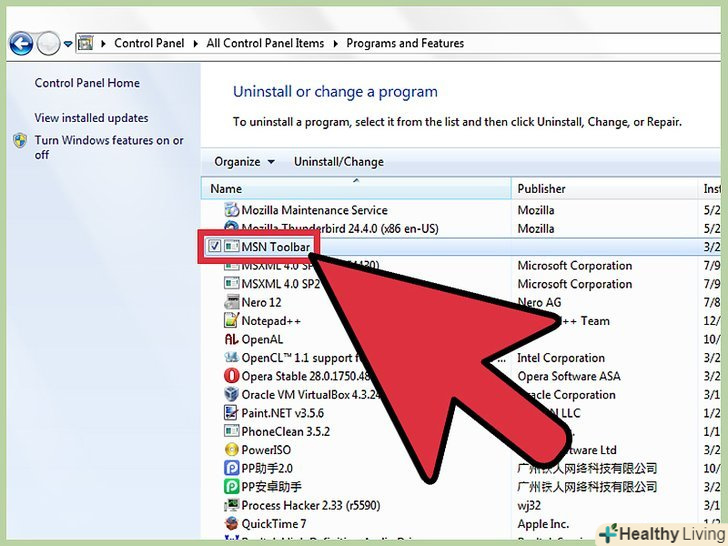The width and height of the screenshot is (728, 546).
Task: Click the Opera Stable red O icon
Action: point(231,375)
